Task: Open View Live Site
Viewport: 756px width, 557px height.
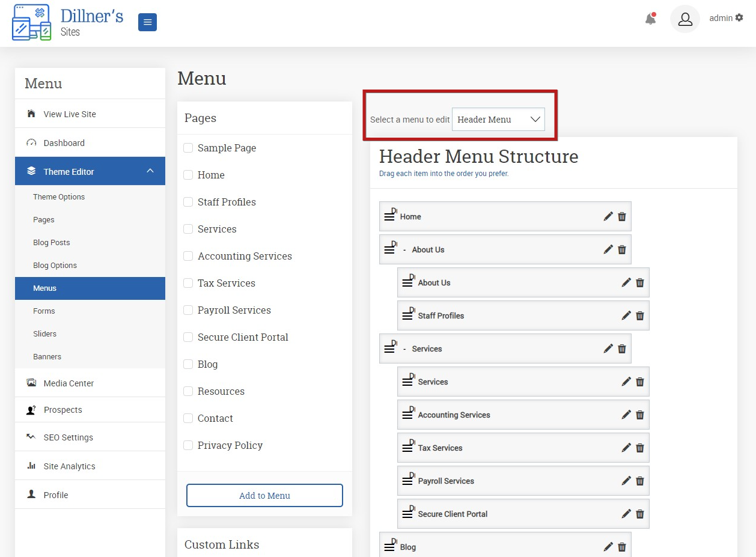Action: tap(90, 114)
